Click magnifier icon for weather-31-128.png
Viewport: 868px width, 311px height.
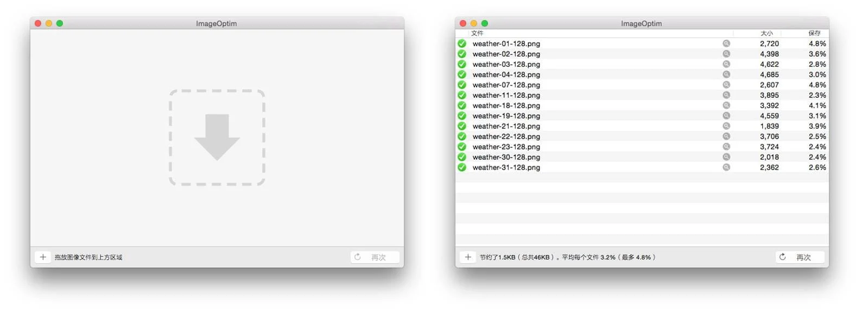[x=726, y=167]
